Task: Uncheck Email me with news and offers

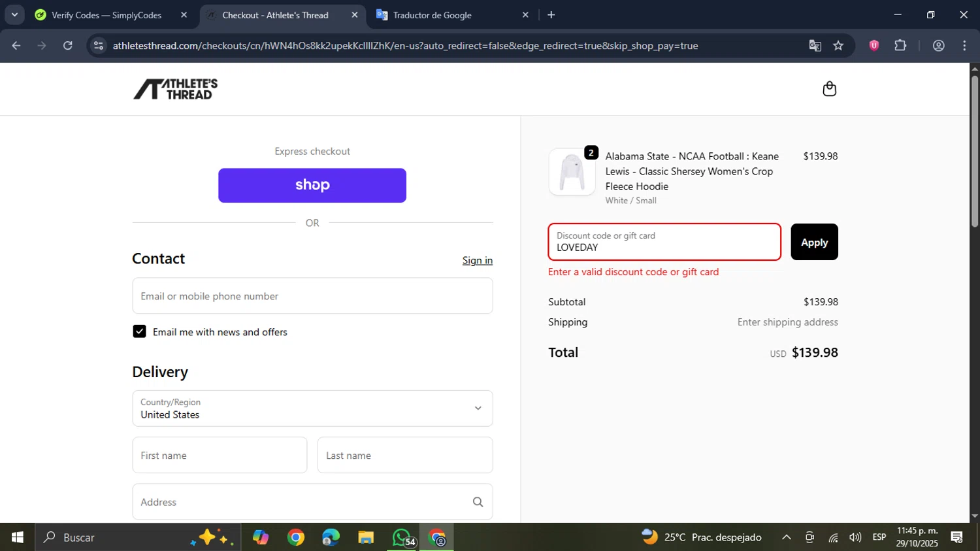Action: 139,331
